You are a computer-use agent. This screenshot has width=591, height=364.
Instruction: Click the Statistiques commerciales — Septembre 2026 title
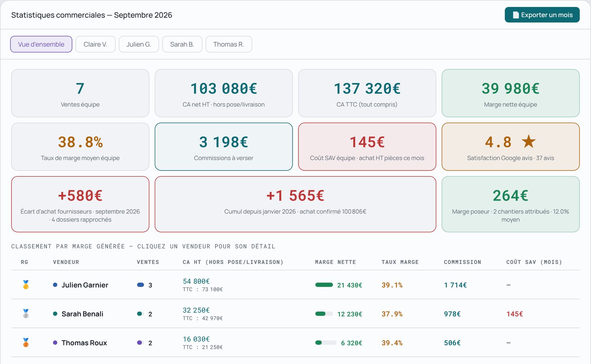click(92, 15)
